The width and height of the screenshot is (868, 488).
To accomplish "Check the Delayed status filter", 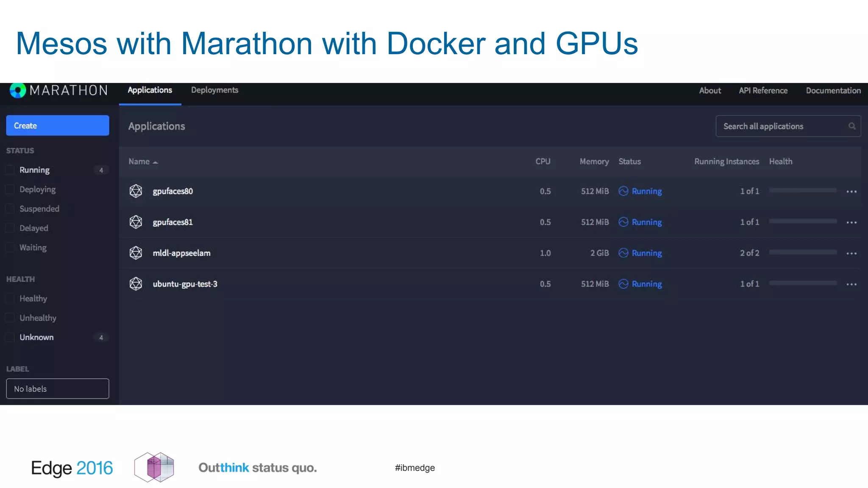I will (x=10, y=228).
